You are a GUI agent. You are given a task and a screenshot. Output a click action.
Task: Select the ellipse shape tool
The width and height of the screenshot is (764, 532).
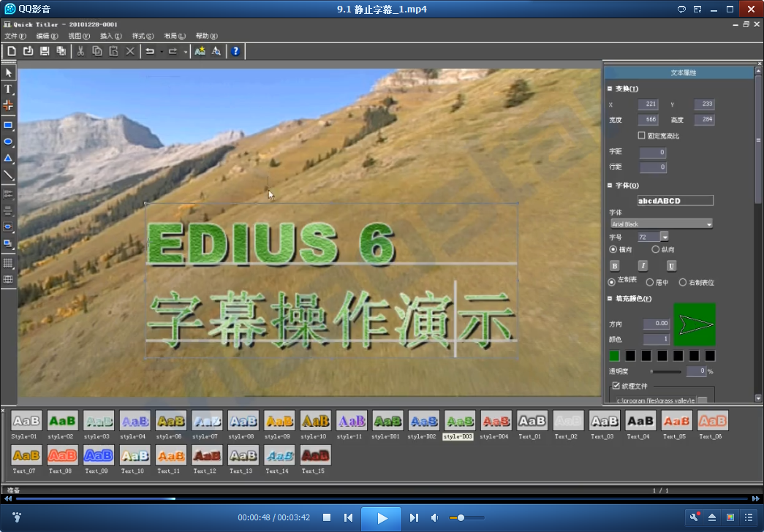point(8,142)
